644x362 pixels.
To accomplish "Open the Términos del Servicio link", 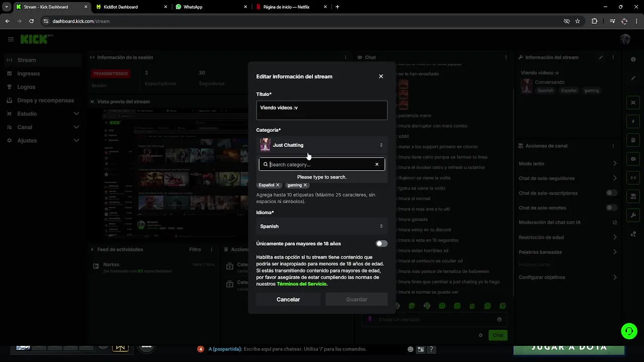I will [301, 284].
